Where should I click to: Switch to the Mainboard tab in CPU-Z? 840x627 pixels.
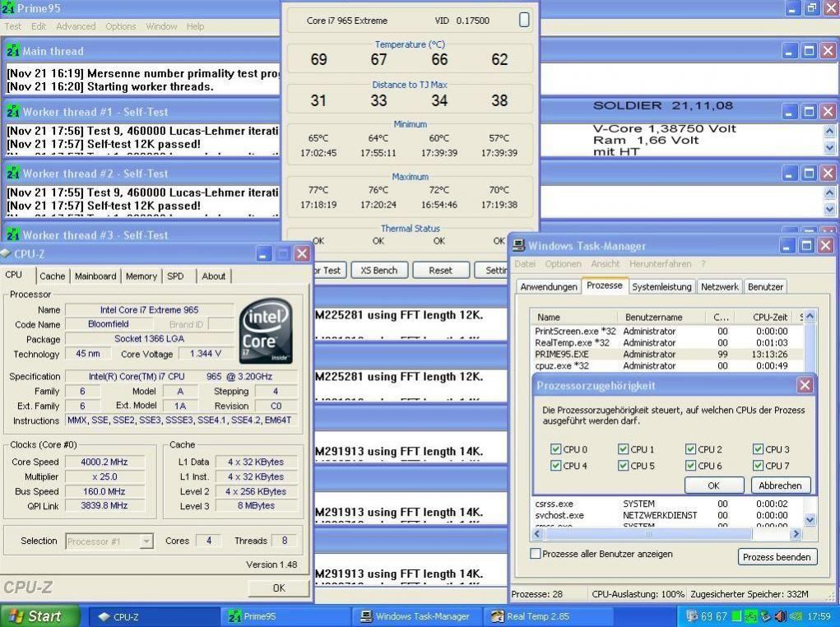95,276
